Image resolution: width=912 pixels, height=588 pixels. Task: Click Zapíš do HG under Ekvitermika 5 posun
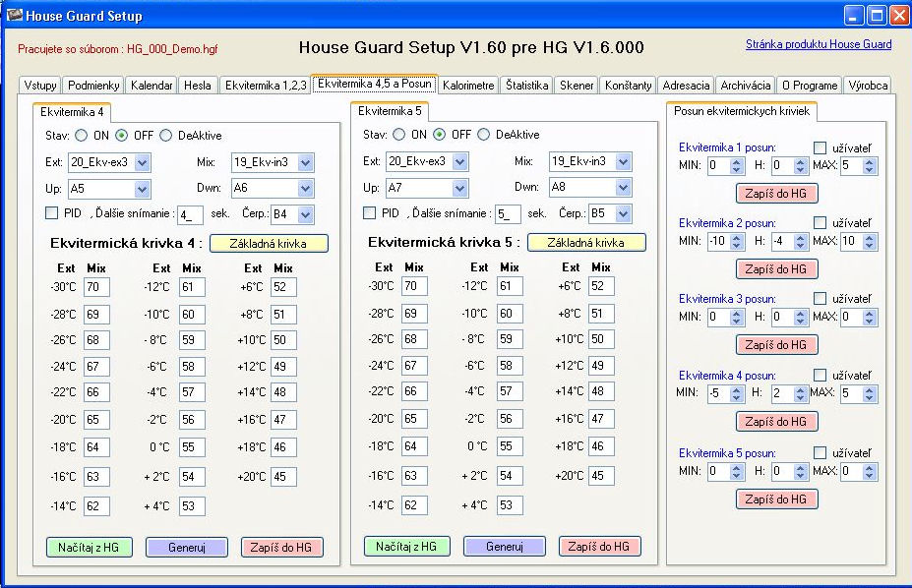coord(776,500)
